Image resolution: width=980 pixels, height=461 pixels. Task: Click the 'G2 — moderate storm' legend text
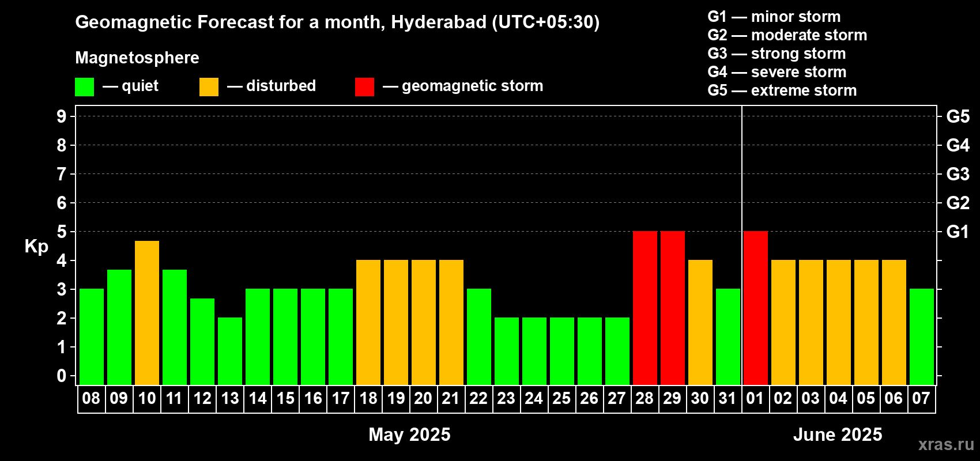click(x=787, y=35)
